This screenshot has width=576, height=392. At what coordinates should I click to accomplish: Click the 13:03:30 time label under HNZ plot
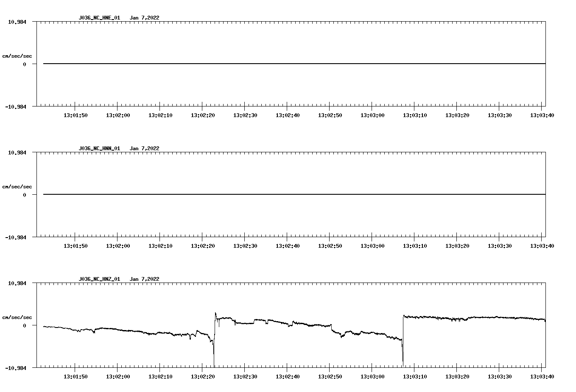[500, 377]
